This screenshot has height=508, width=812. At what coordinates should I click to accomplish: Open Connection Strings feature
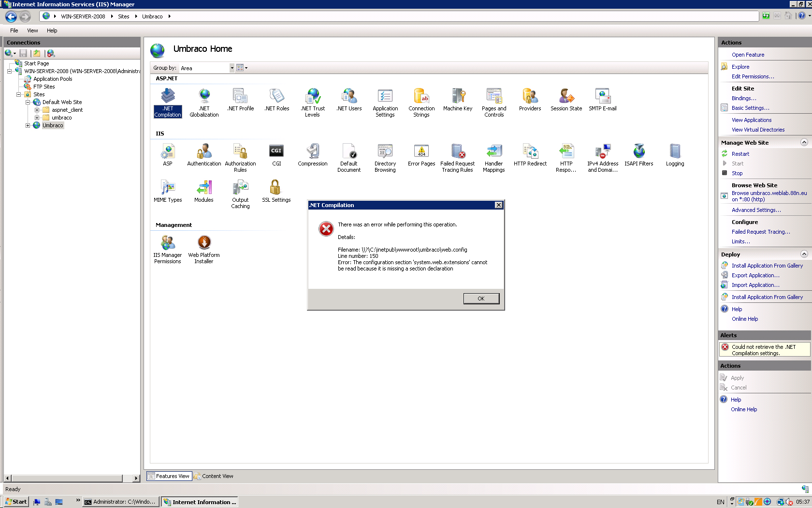421,103
